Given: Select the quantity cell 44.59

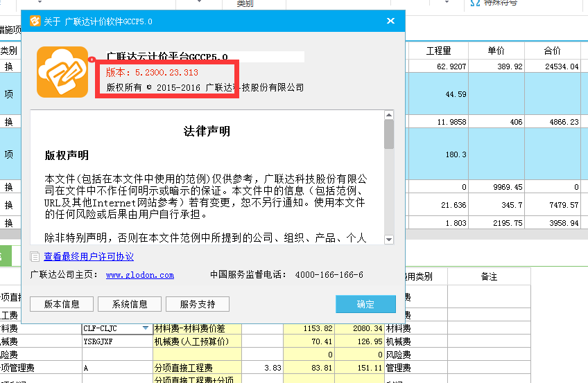Looking at the screenshot, I should pos(438,94).
